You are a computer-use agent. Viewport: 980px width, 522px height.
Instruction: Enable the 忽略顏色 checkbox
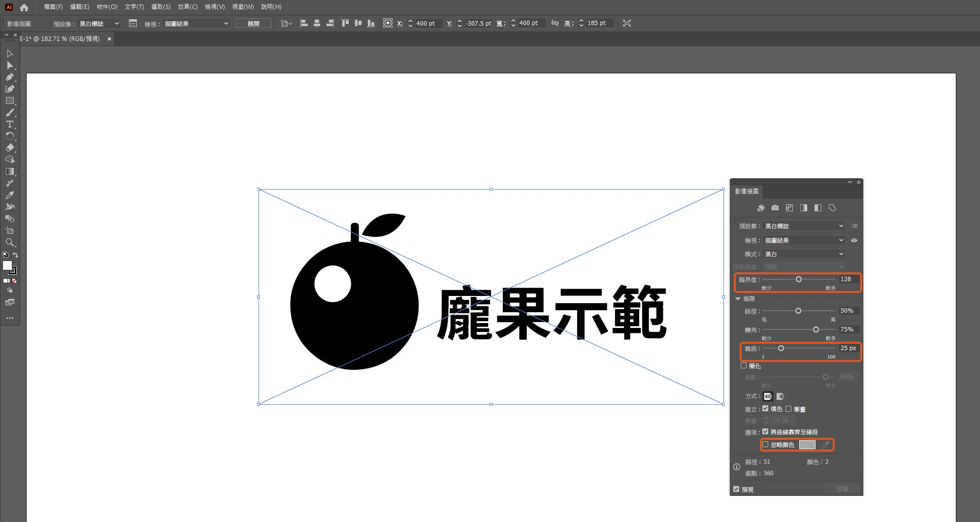pos(765,444)
